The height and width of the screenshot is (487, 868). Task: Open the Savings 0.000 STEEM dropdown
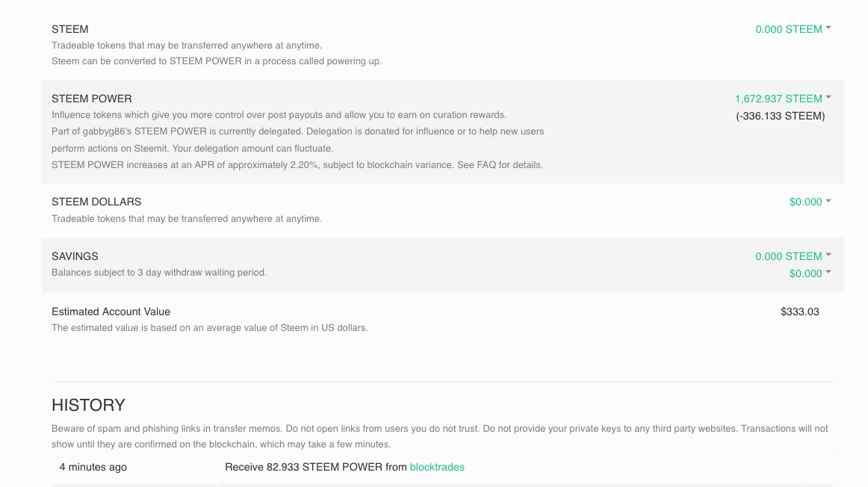(x=788, y=256)
